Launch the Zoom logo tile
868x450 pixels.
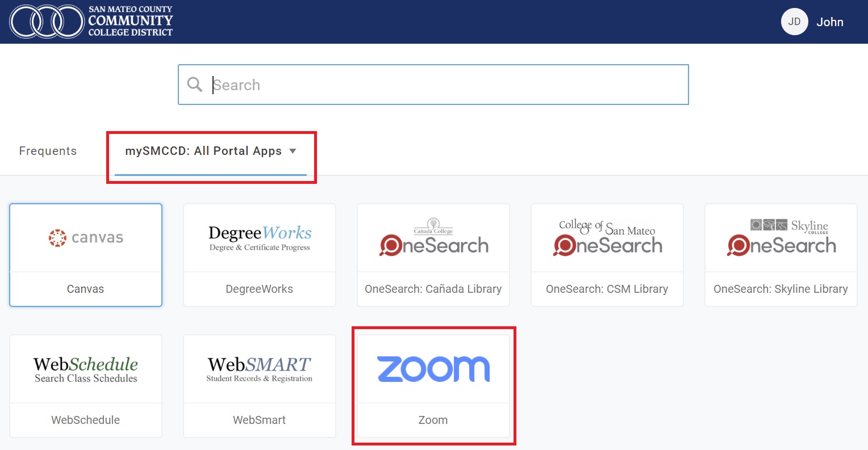[x=433, y=369]
